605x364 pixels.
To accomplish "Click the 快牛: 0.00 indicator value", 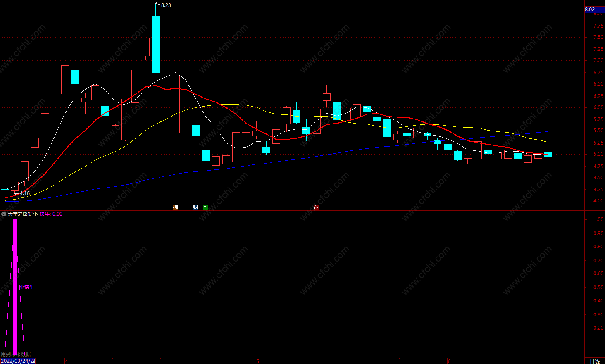I will (51, 214).
